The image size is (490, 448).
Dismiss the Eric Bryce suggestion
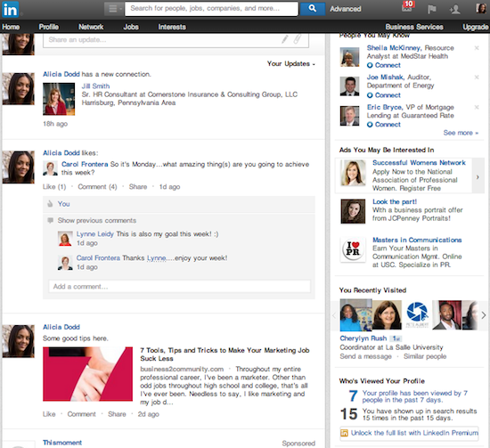point(477,107)
